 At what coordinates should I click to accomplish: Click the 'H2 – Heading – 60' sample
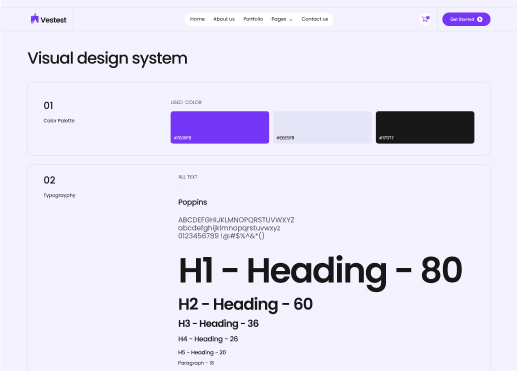point(245,304)
